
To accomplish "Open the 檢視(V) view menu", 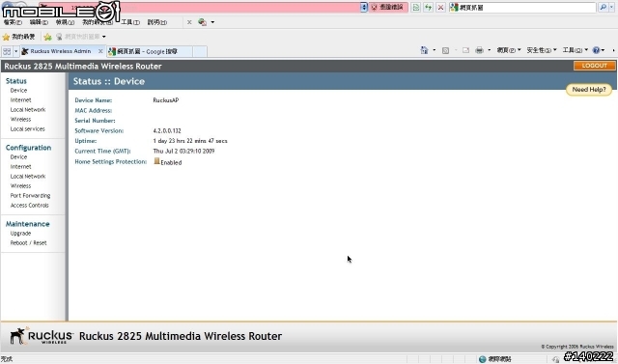I will coord(65,22).
